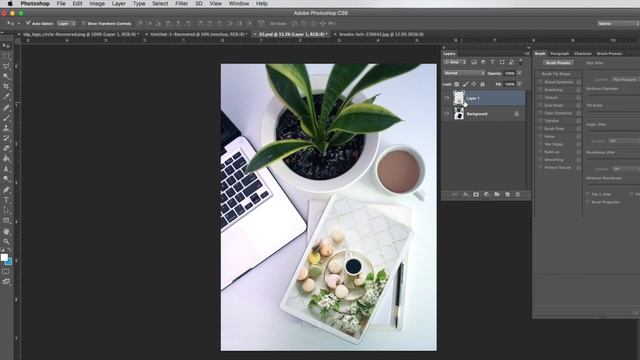Enable Show Transform Controls checkbox
This screenshot has width=640, height=360.
(x=83, y=23)
